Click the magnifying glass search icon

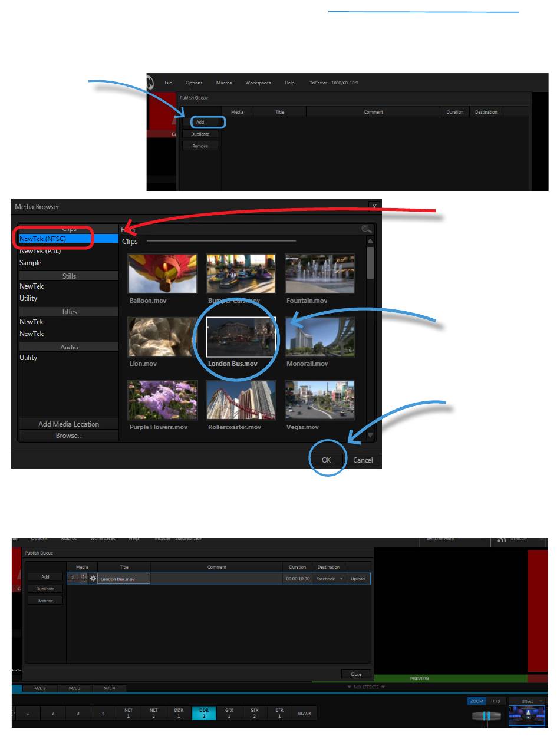tap(367, 229)
